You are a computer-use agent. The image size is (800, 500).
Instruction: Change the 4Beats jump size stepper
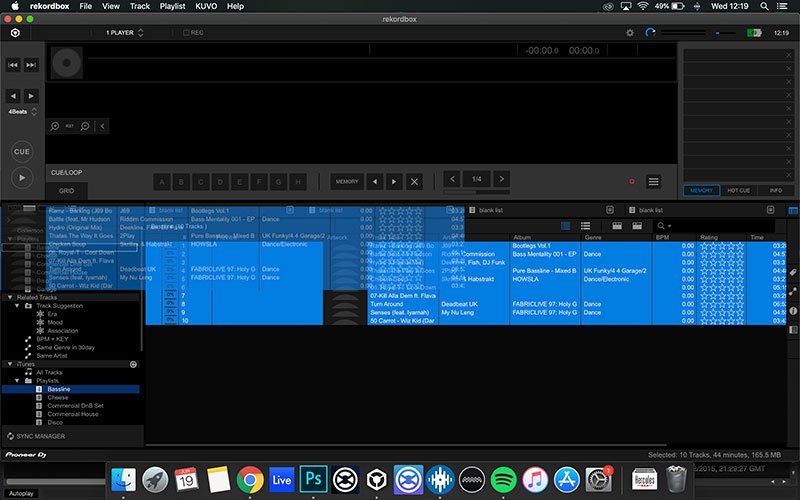coord(34,111)
